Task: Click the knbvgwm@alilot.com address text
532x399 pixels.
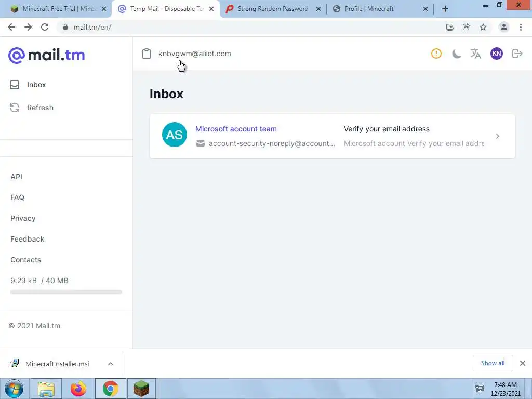Action: (x=194, y=54)
